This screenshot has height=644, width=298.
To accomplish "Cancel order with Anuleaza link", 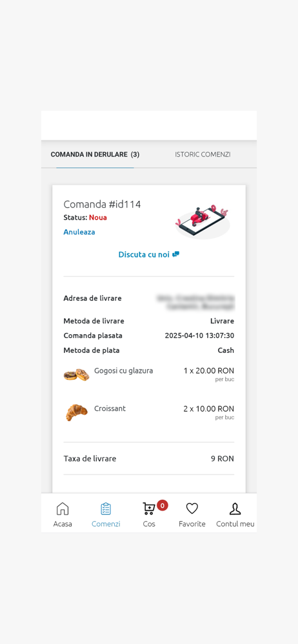I will [79, 232].
